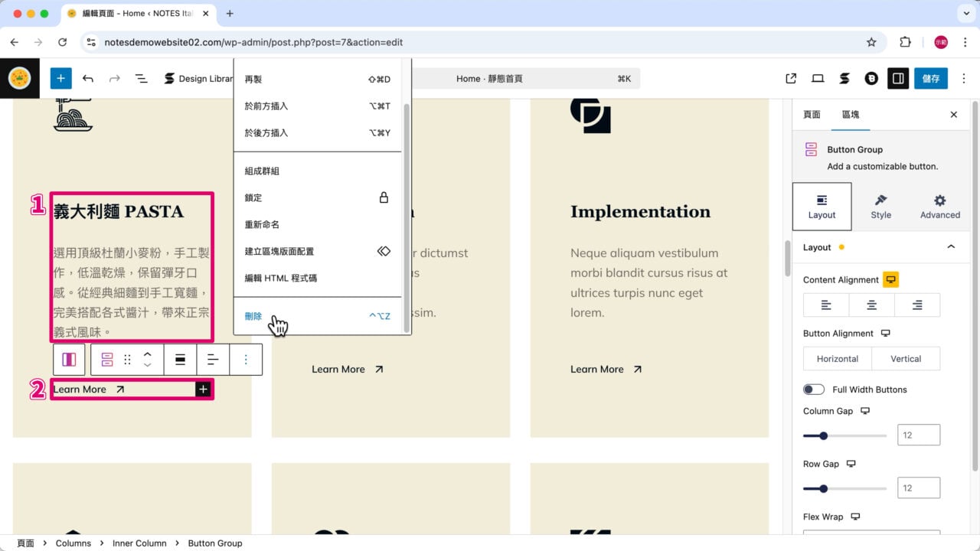980x551 pixels.
Task: Select Button Group in the breadcrumb bar
Action: [214, 543]
